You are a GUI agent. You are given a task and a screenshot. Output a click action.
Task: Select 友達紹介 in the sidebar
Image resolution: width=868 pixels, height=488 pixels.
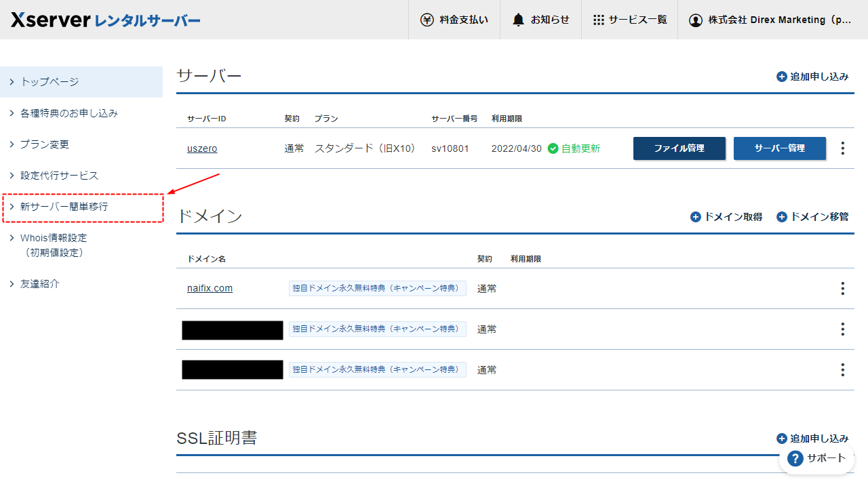[81, 284]
